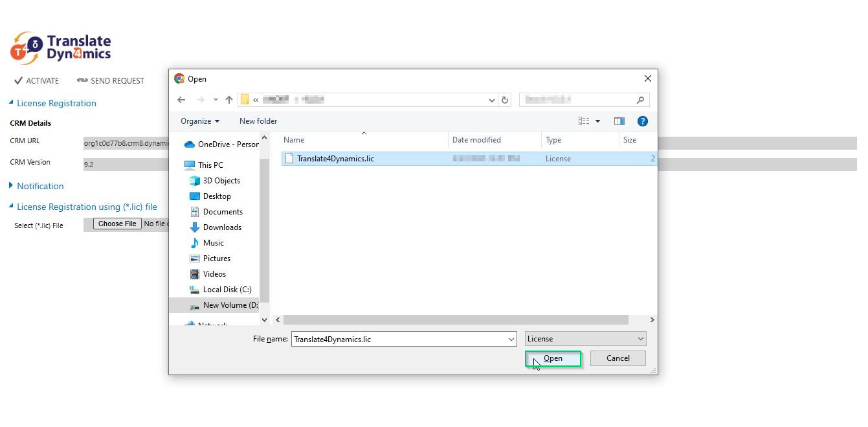
Task: Select the Translate4Dynamics.lic file
Action: click(x=335, y=159)
